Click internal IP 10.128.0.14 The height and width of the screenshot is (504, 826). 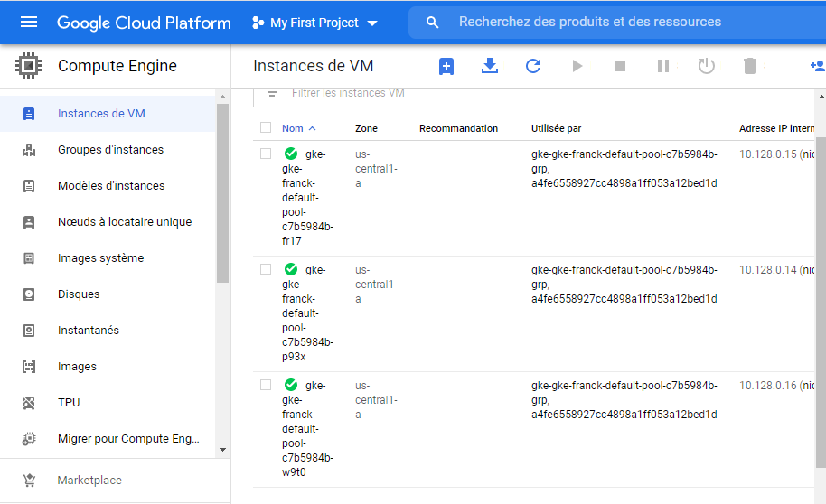[x=767, y=270]
